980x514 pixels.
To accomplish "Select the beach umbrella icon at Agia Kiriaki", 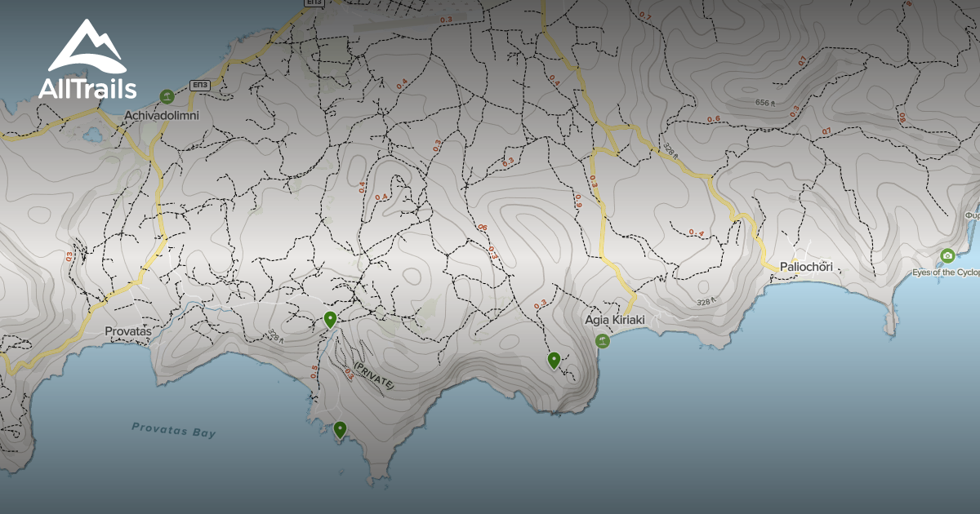I will point(603,341).
